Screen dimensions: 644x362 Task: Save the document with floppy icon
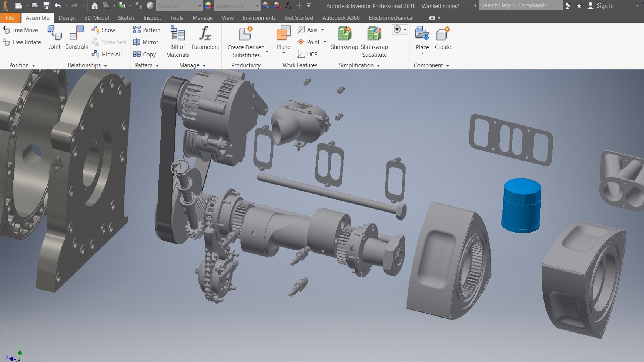47,5
